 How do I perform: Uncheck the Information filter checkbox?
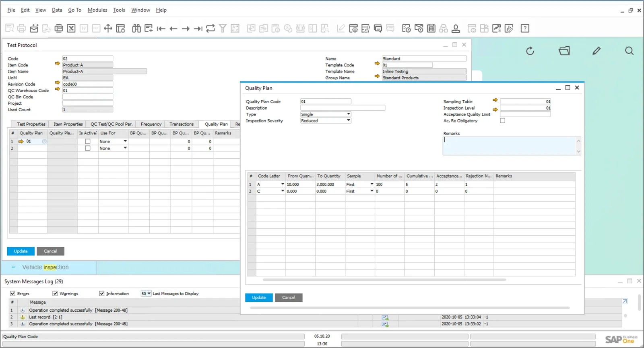pos(102,294)
